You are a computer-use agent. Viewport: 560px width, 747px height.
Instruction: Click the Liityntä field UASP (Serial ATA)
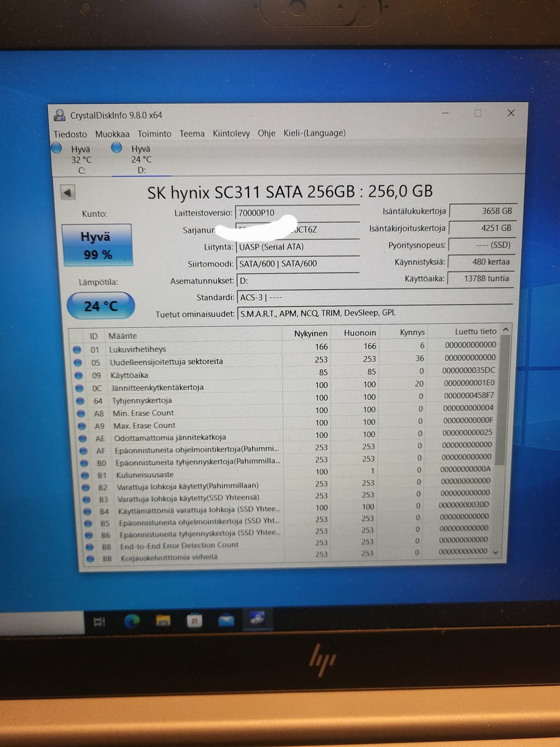(x=297, y=247)
